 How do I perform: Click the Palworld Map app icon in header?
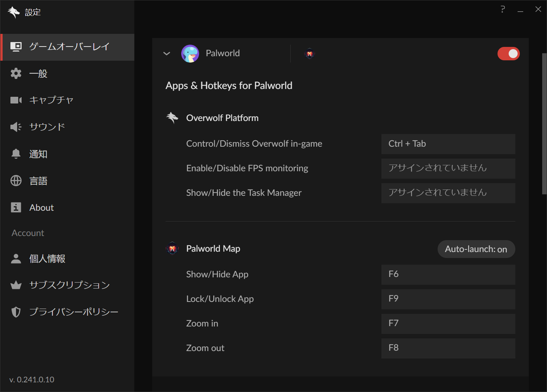tap(310, 54)
